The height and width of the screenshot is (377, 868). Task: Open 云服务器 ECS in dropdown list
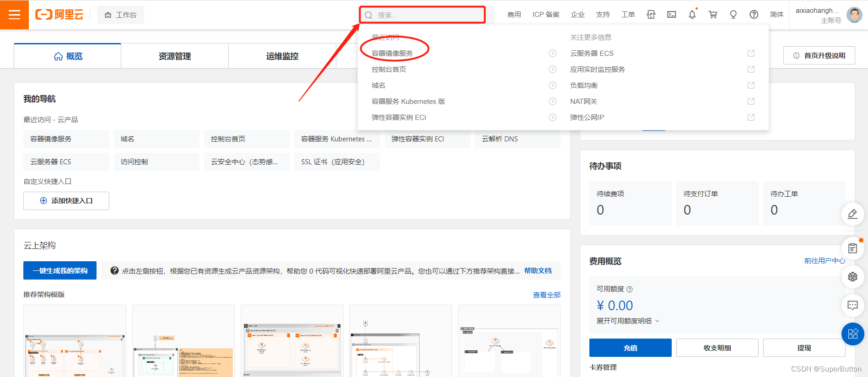(592, 54)
